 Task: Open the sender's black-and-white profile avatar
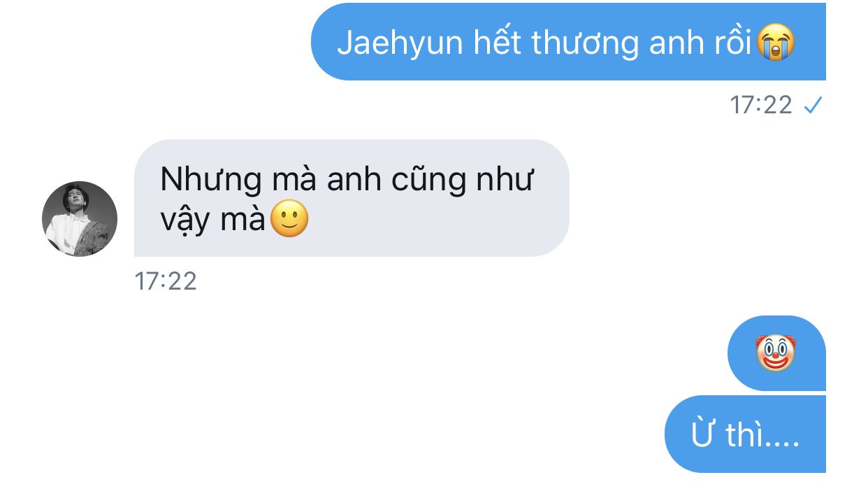80,219
